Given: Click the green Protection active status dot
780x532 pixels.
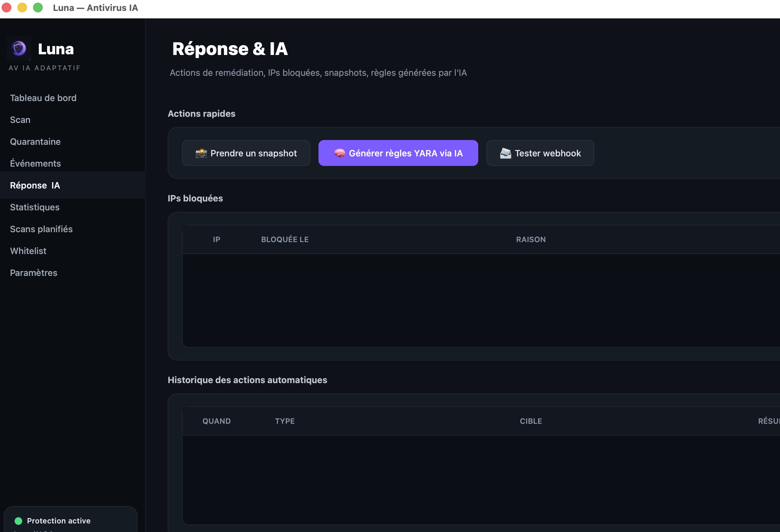Looking at the screenshot, I should [18, 521].
